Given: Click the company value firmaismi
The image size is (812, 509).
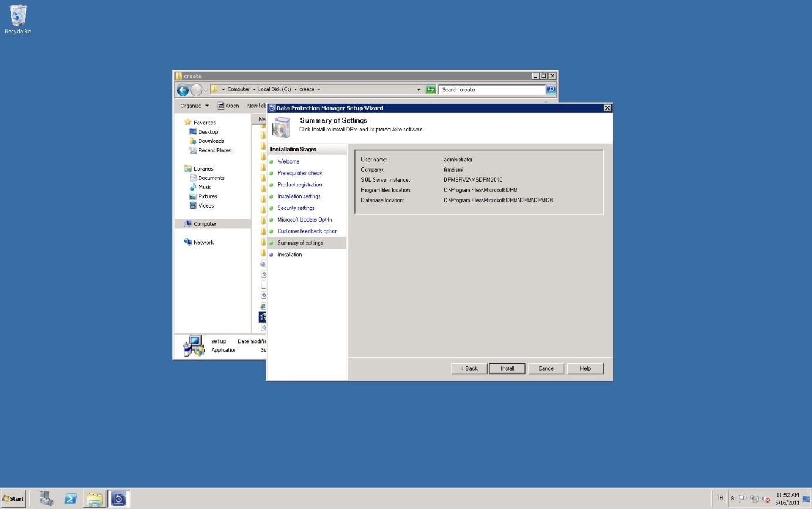Looking at the screenshot, I should tap(453, 169).
